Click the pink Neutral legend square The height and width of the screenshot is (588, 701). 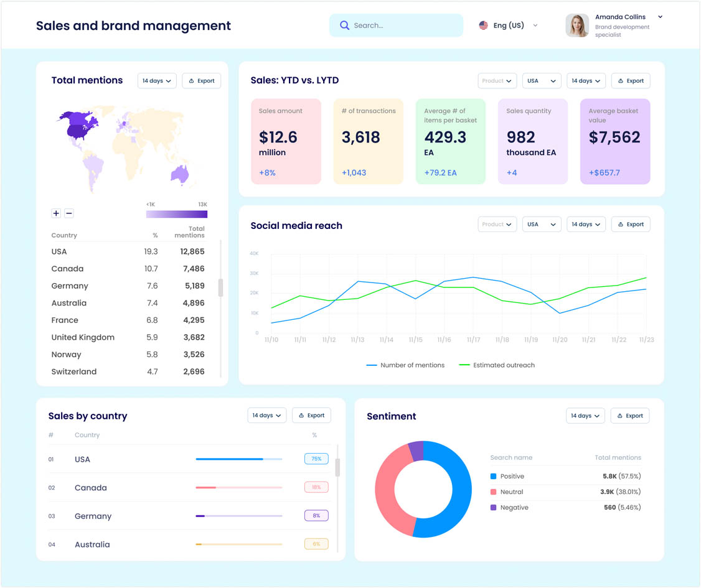[x=493, y=492]
